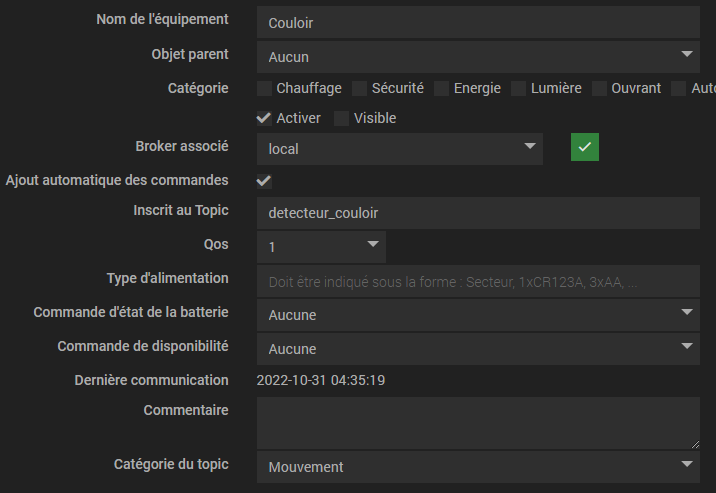The height and width of the screenshot is (493, 716).
Task: Check the Energie category box
Action: 441,88
